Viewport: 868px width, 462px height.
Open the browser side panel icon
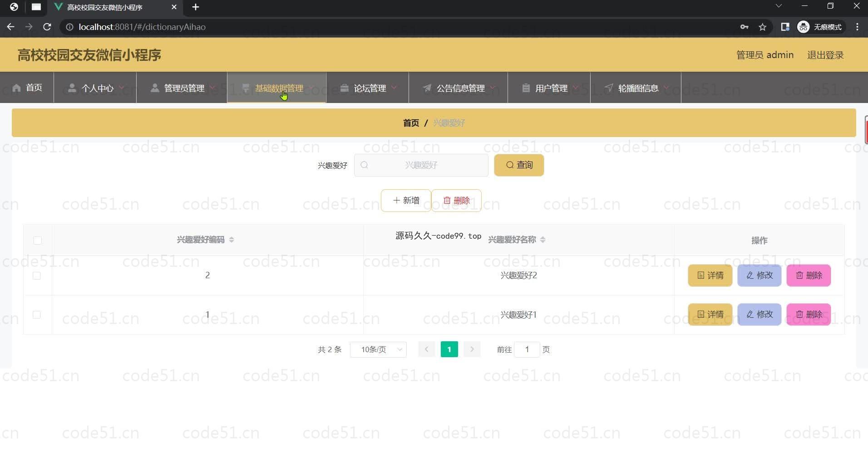coord(785,27)
